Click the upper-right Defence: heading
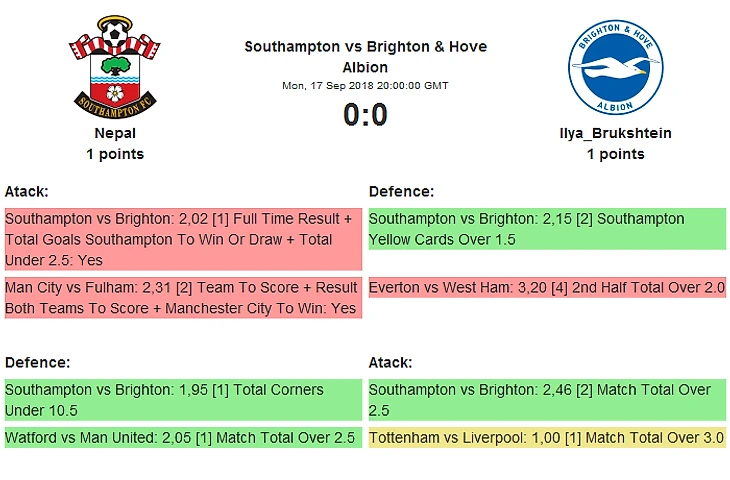The width and height of the screenshot is (730, 480). click(401, 191)
